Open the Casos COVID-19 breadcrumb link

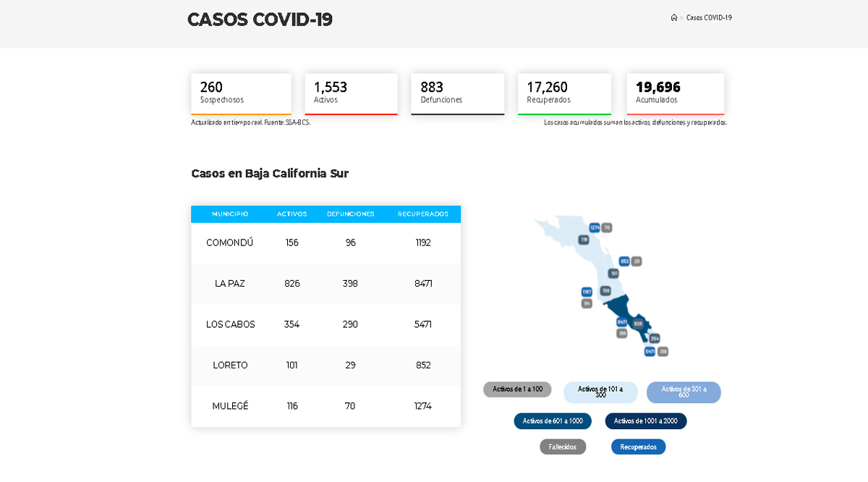709,17
